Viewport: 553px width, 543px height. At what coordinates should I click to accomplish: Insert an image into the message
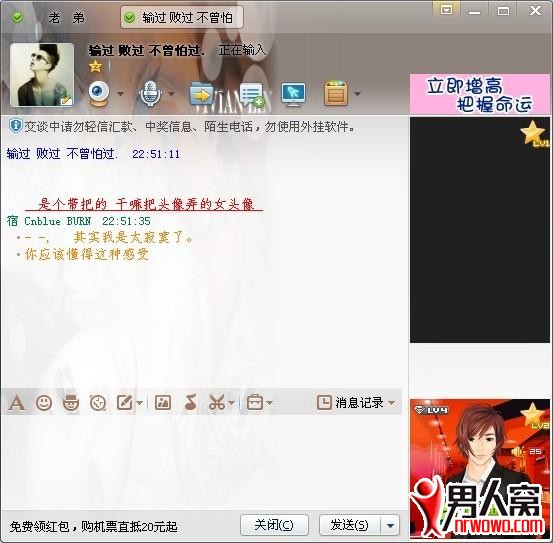163,402
